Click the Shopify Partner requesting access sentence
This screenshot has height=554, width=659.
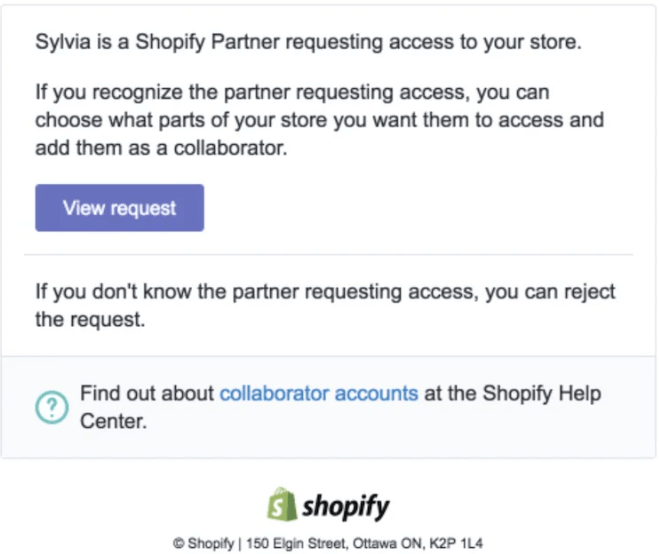coord(308,42)
